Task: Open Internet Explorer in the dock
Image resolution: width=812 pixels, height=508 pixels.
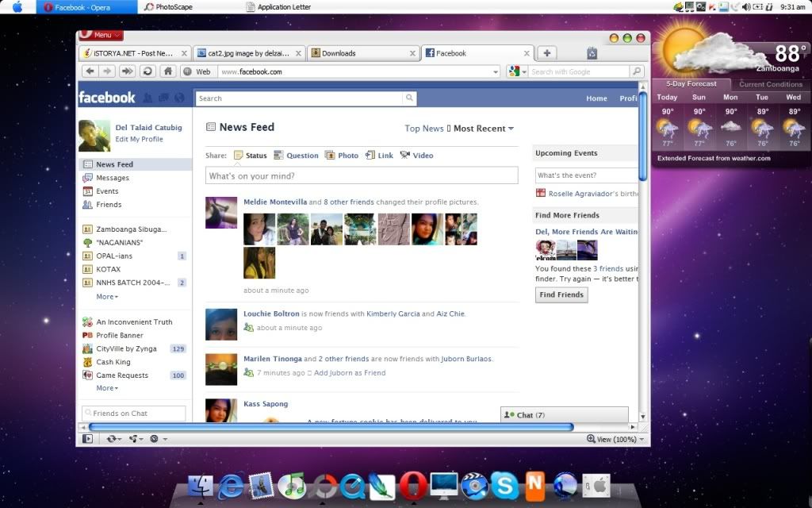Action: [231, 487]
